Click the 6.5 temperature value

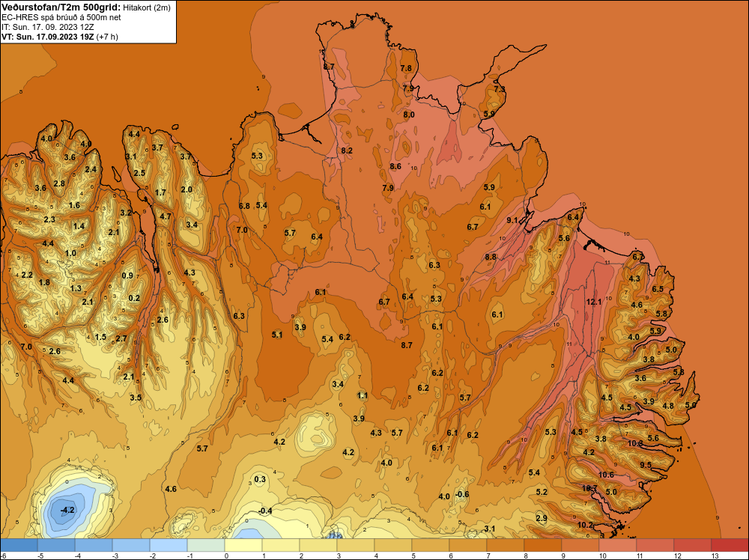click(658, 289)
